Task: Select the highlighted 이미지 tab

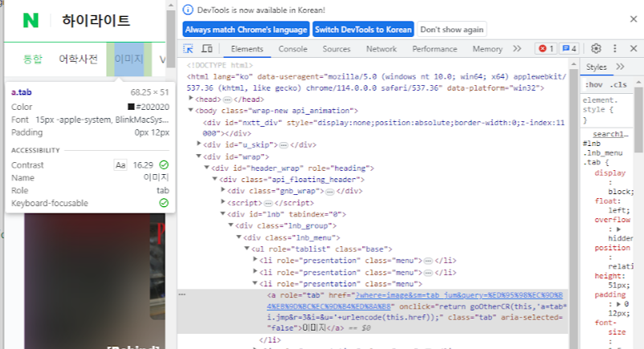Action: [129, 59]
